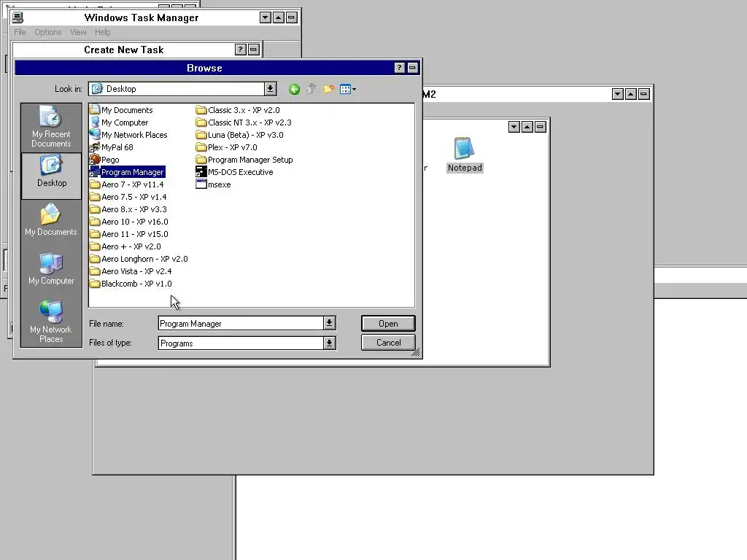Select My Recent Documents in places bar

click(x=51, y=127)
